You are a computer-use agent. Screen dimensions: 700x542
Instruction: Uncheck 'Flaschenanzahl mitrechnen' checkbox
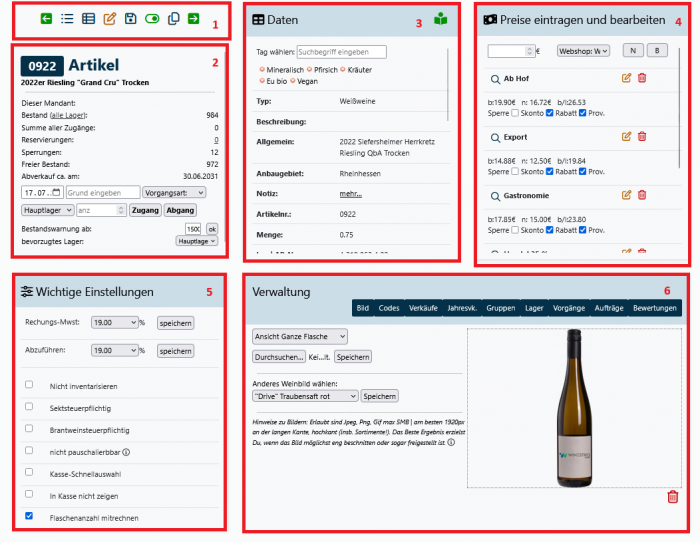(29, 517)
